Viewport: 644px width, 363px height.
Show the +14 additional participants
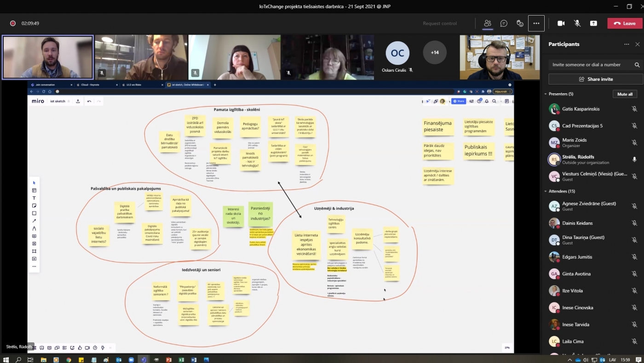pyautogui.click(x=435, y=52)
